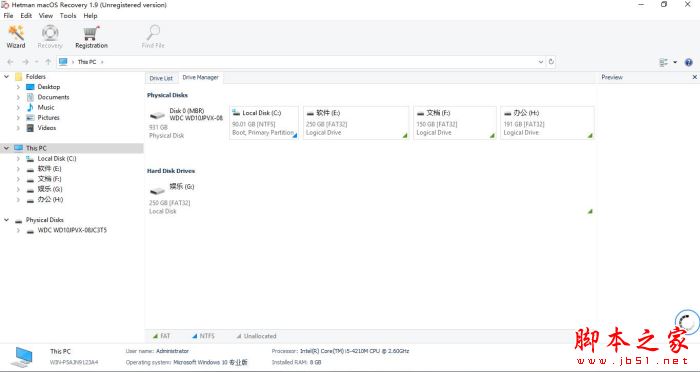The height and width of the screenshot is (372, 700).
Task: Collapse the Physical Disks tree node
Action: click(x=7, y=220)
